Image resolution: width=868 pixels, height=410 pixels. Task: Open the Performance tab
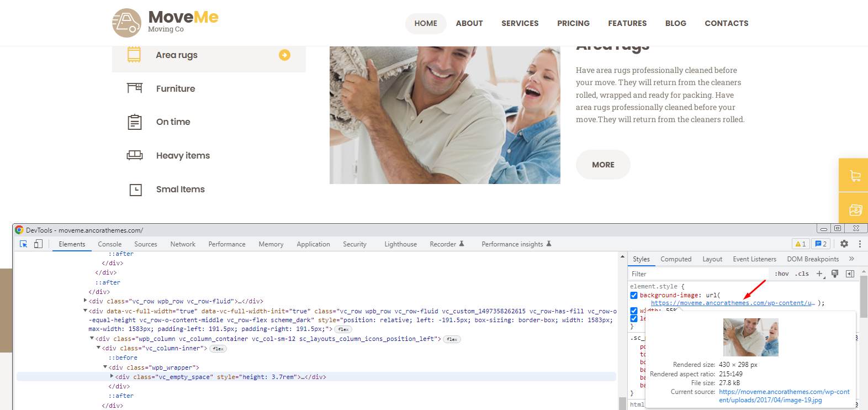click(227, 244)
